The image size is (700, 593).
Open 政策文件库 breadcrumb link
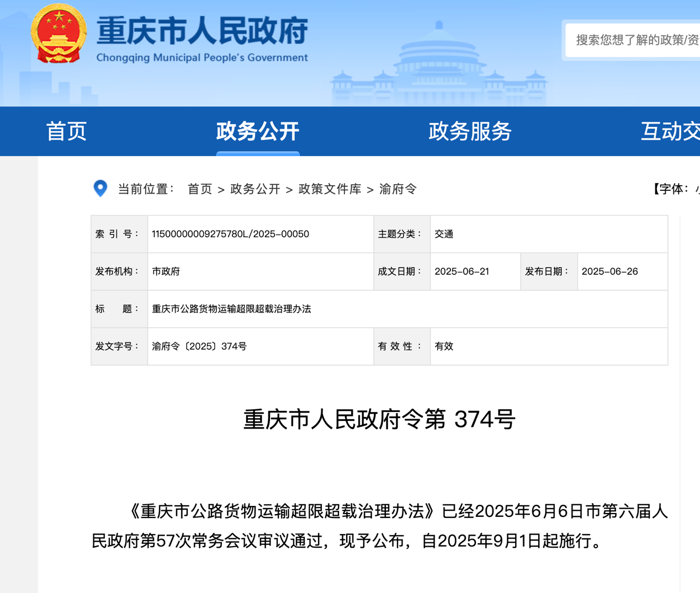click(330, 189)
